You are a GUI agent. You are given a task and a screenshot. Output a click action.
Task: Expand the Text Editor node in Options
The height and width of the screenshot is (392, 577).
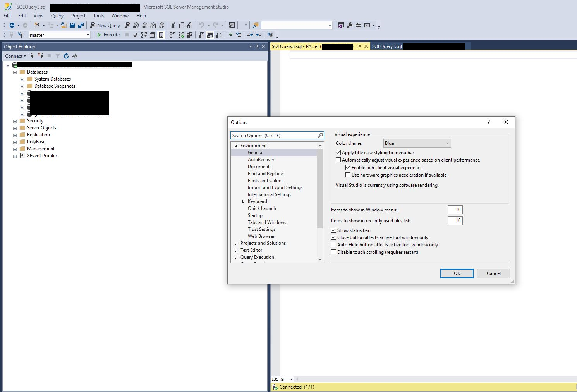pos(236,250)
